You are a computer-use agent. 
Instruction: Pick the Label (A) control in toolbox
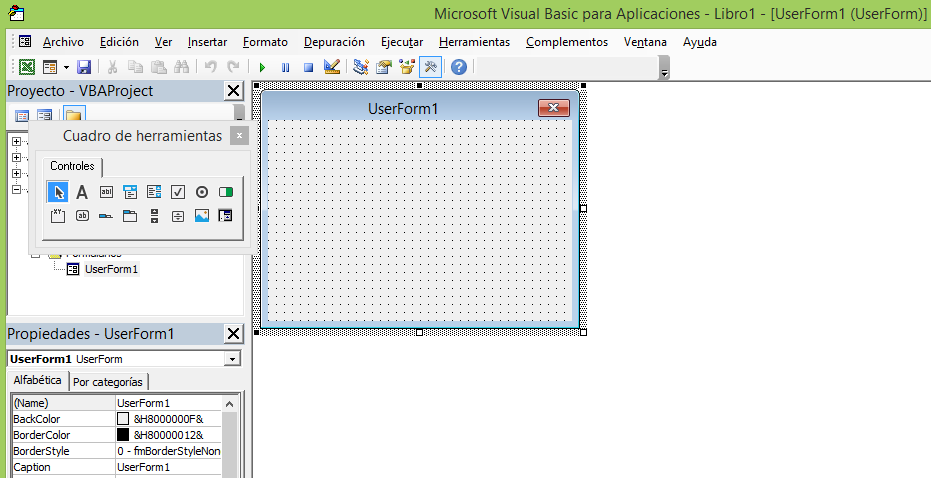(x=82, y=192)
